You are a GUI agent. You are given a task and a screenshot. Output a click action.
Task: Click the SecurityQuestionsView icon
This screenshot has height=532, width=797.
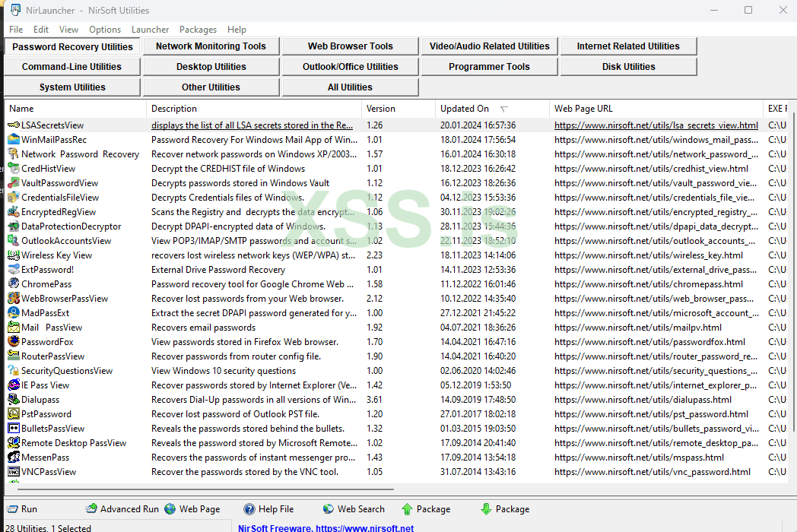(x=14, y=370)
